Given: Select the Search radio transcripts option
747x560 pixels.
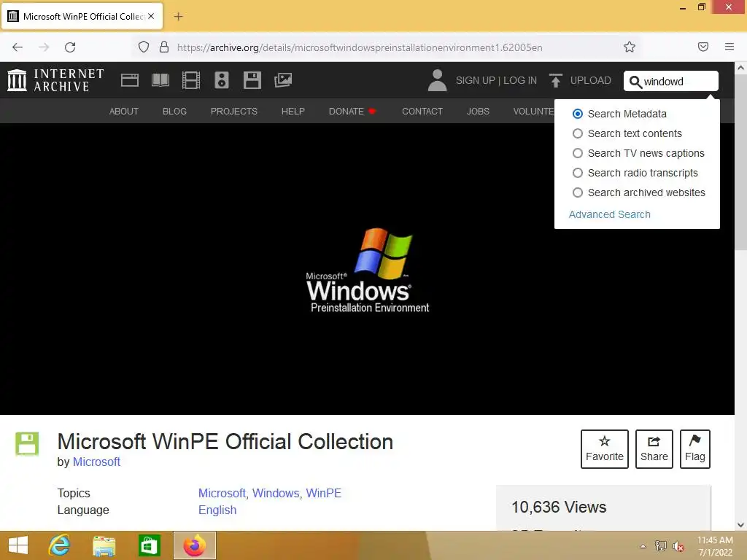Looking at the screenshot, I should click(578, 173).
